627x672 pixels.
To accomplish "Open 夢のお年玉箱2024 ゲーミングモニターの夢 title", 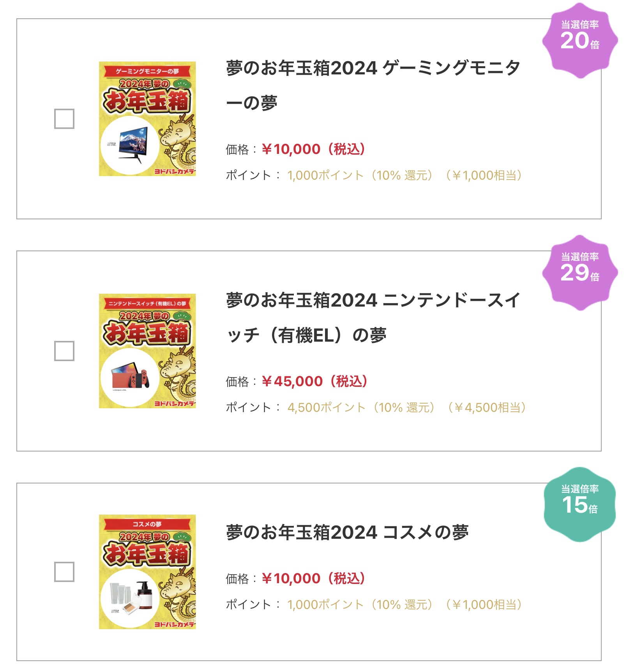I will [373, 85].
